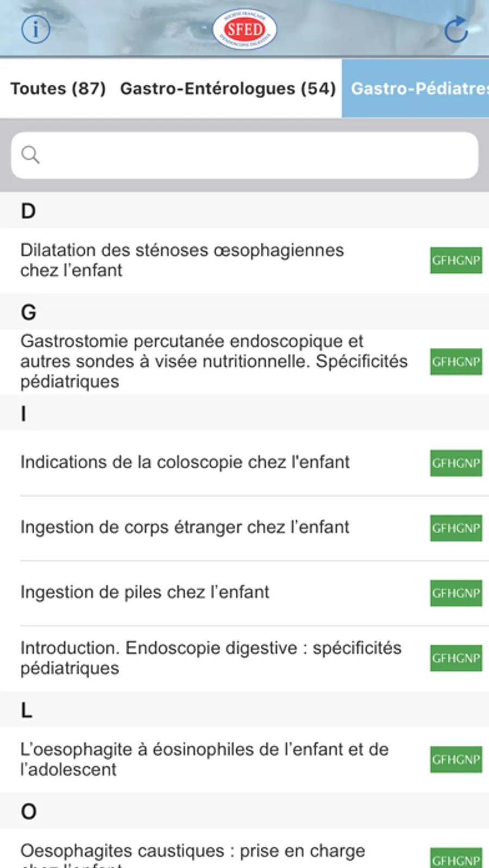
Task: Open Ingestion de piles chez l'enfant
Action: 145,592
